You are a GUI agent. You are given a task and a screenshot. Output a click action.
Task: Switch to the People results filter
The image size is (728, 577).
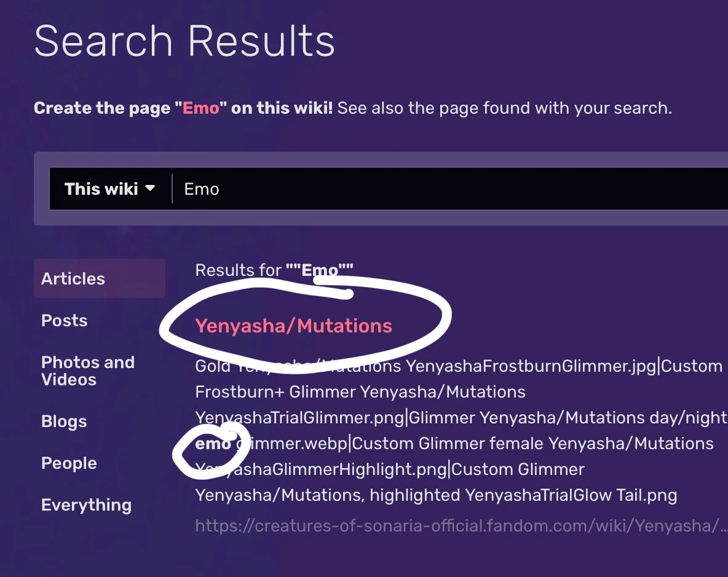pyautogui.click(x=68, y=463)
